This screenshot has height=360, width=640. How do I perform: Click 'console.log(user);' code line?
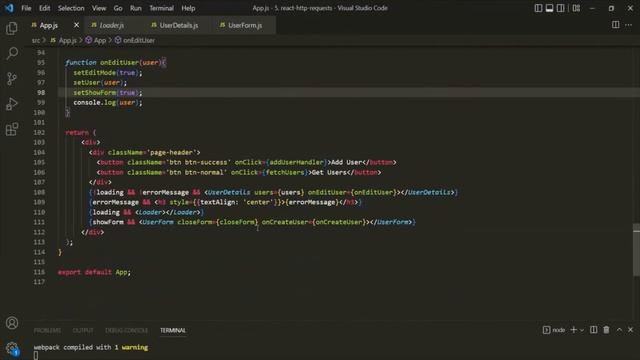[x=108, y=102]
